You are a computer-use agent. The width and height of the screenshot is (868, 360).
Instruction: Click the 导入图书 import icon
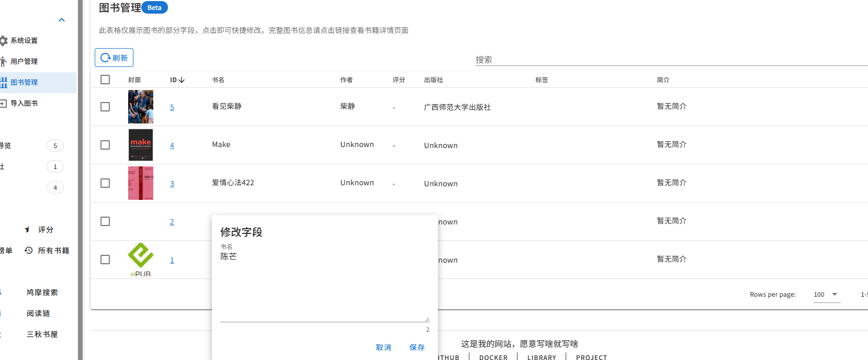pos(3,103)
